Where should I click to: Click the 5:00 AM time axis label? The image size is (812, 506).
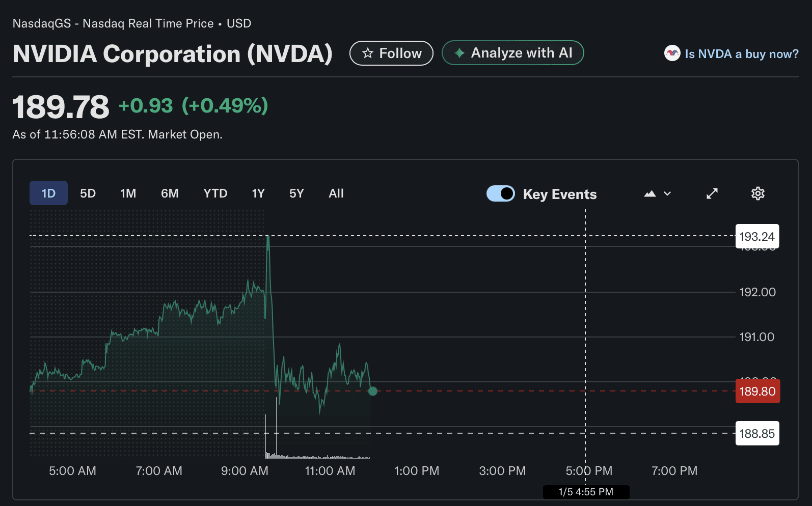(x=72, y=471)
